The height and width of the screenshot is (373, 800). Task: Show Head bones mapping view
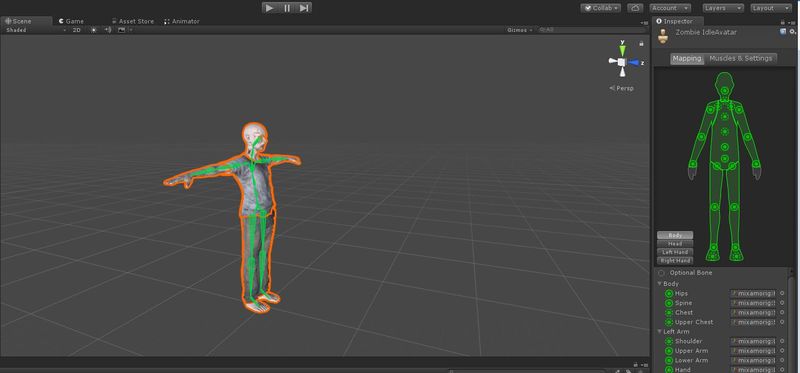[675, 244]
